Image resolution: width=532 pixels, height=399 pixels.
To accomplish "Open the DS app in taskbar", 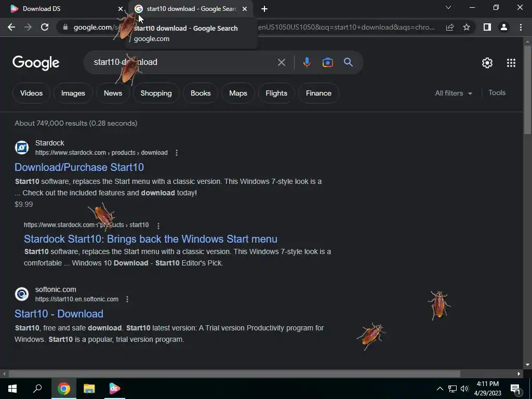I will tap(114, 389).
